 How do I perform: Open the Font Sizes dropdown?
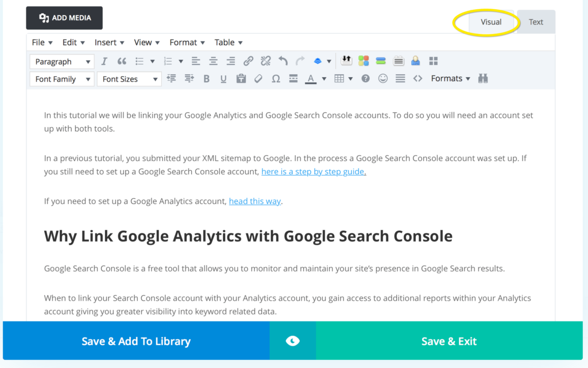(x=129, y=79)
